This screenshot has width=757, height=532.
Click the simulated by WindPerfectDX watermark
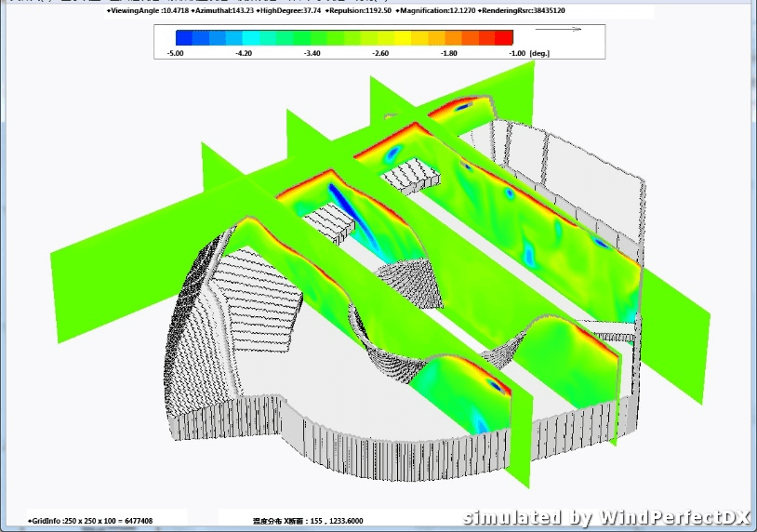pyautogui.click(x=605, y=517)
